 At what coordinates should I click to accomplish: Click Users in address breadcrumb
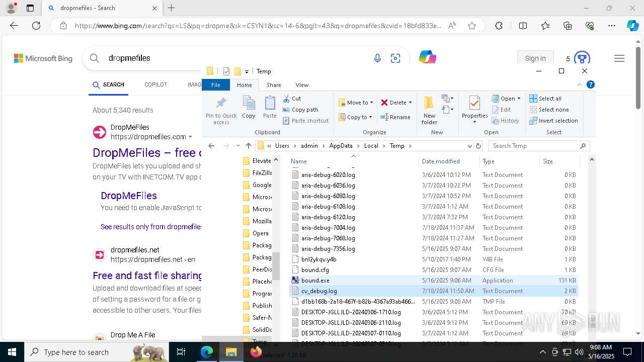pos(282,146)
